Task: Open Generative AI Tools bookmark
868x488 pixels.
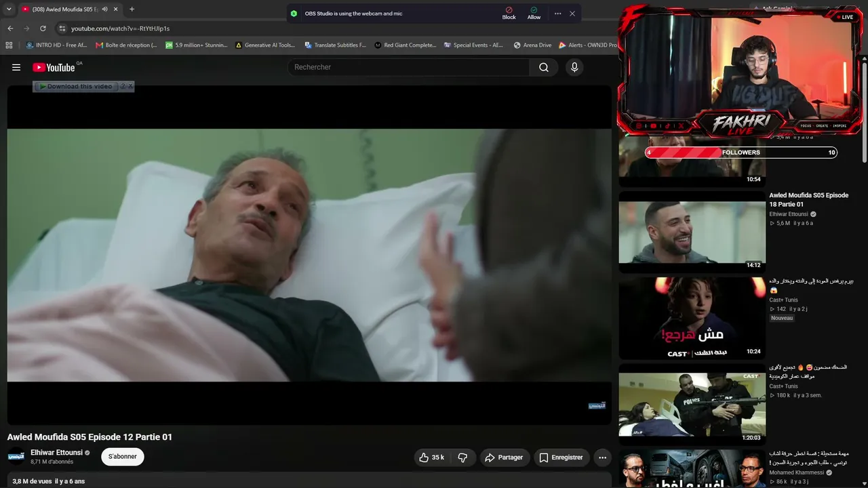Action: coord(265,45)
